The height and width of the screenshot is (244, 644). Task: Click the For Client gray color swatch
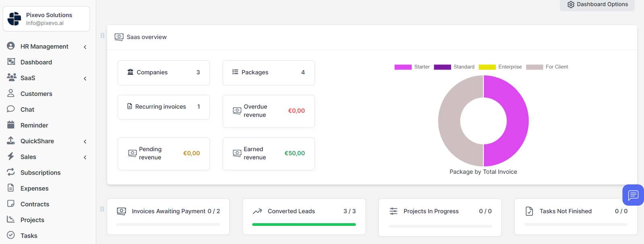pyautogui.click(x=535, y=67)
